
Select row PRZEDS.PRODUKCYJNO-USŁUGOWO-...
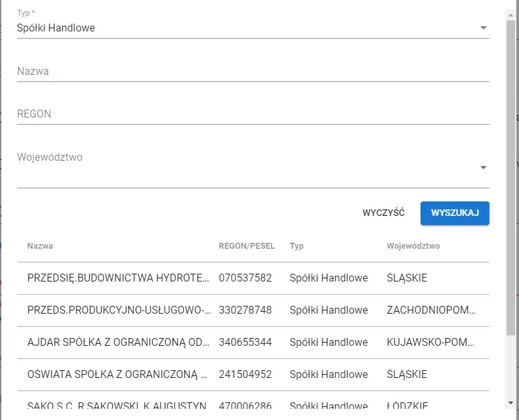point(253,310)
